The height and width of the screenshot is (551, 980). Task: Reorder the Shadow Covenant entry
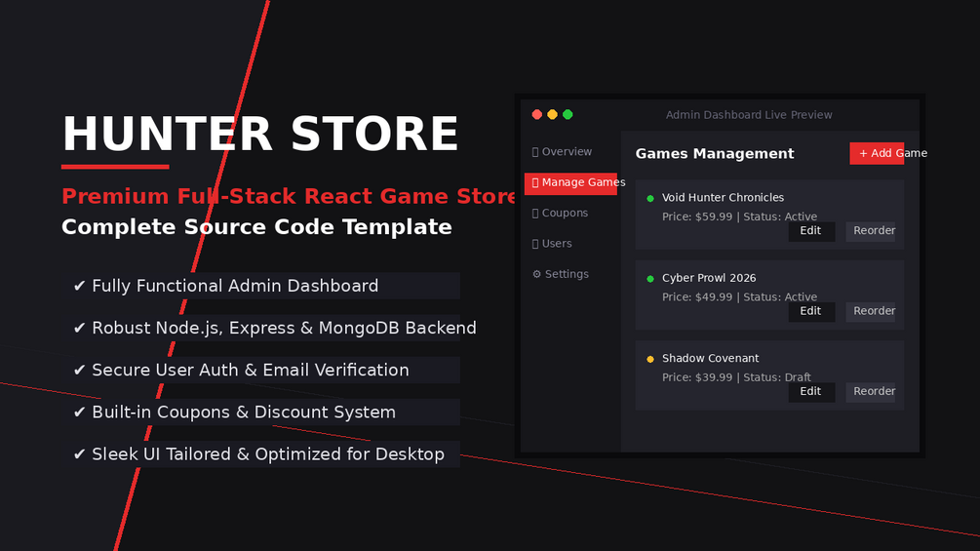click(x=870, y=392)
